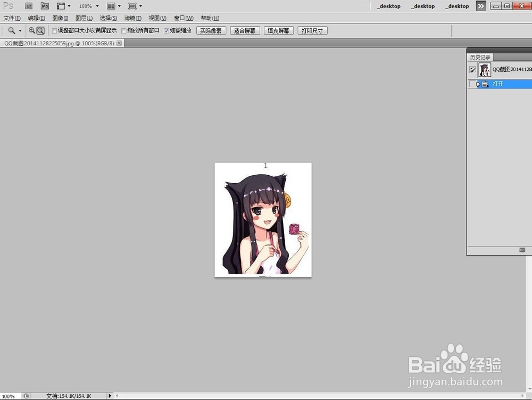The image size is (532, 400).
Task: Click the Ps application logo
Action: 8,6
